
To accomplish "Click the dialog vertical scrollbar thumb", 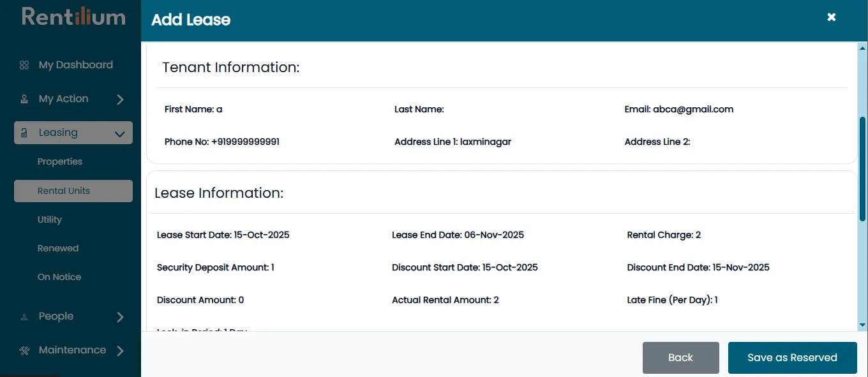I will coord(863,169).
